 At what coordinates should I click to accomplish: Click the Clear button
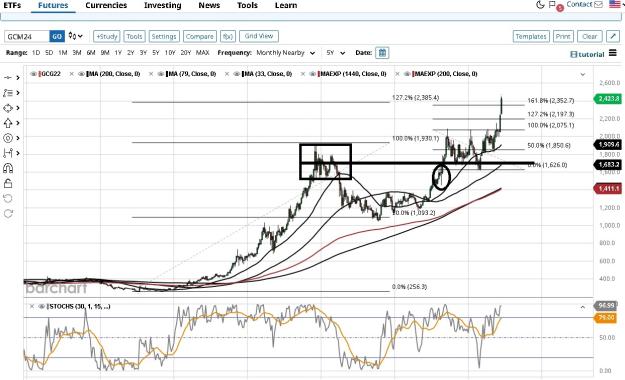pos(590,36)
